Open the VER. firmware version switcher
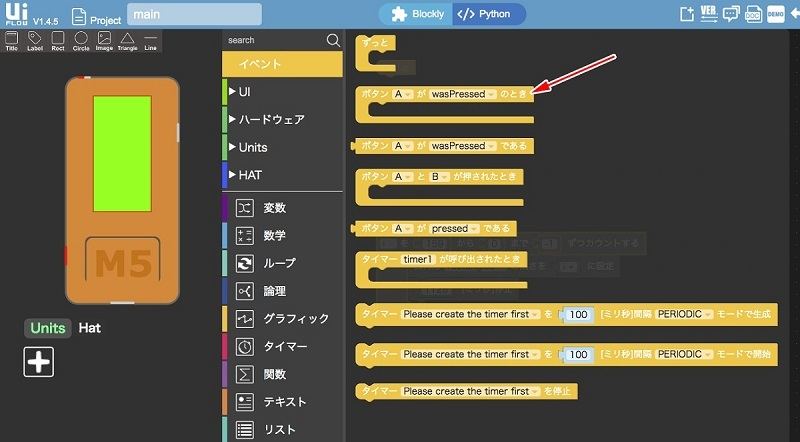 pos(709,14)
